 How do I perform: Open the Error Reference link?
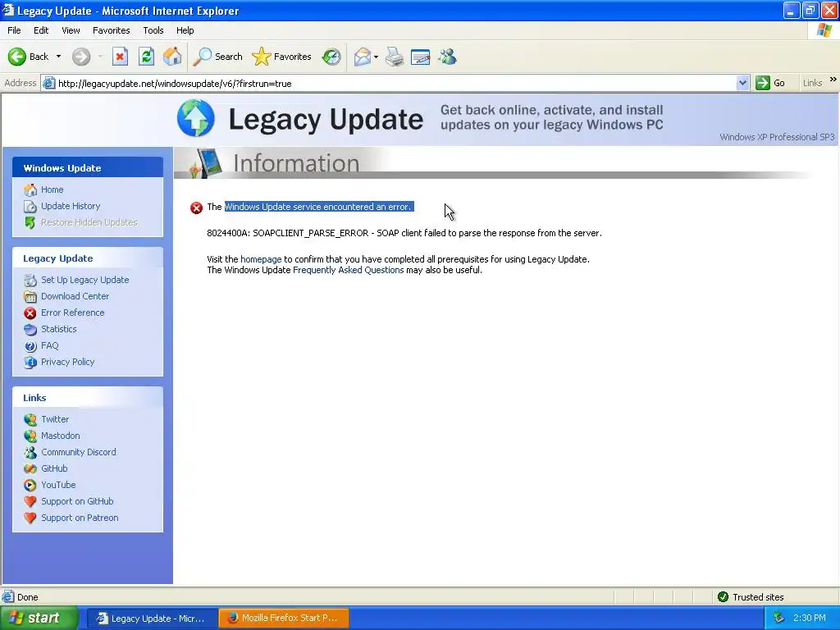coord(73,313)
